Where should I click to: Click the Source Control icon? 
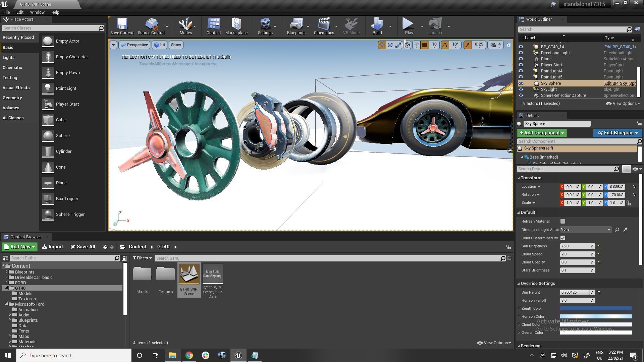click(x=150, y=24)
